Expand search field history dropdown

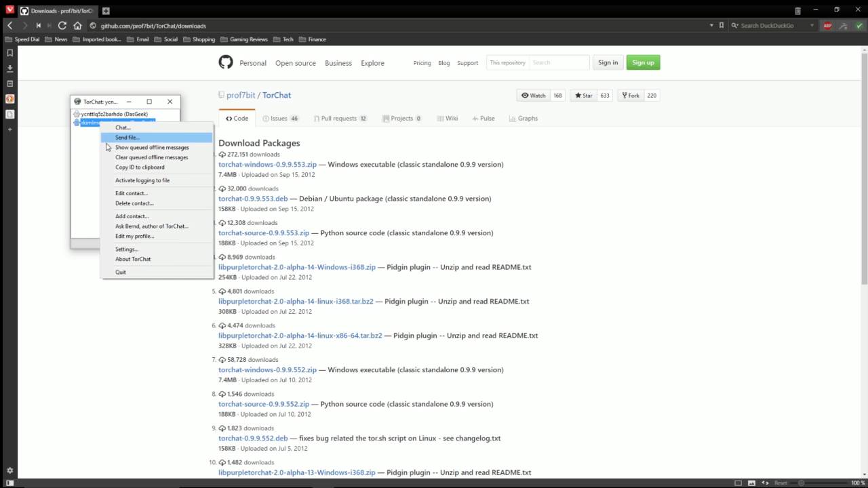pyautogui.click(x=812, y=26)
